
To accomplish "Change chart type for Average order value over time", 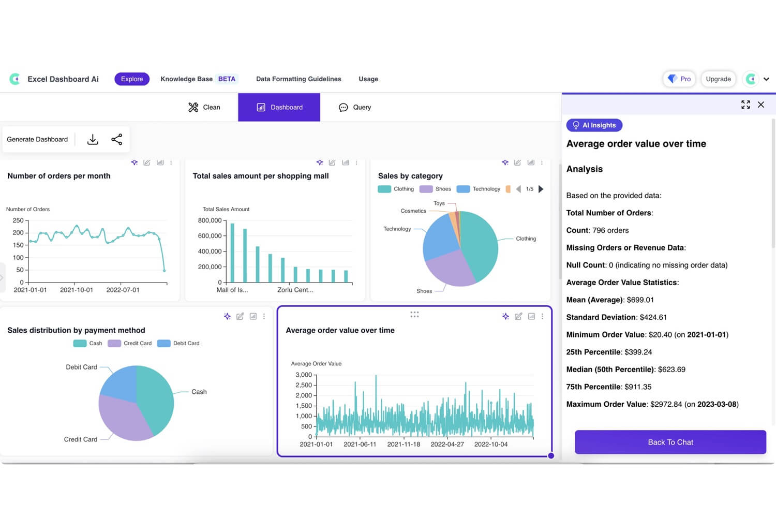I will tap(531, 316).
